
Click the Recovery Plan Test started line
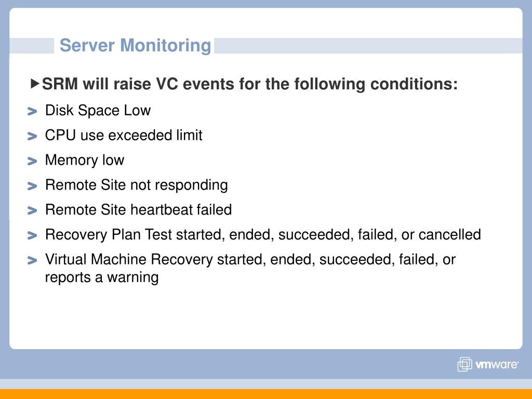tap(263, 235)
